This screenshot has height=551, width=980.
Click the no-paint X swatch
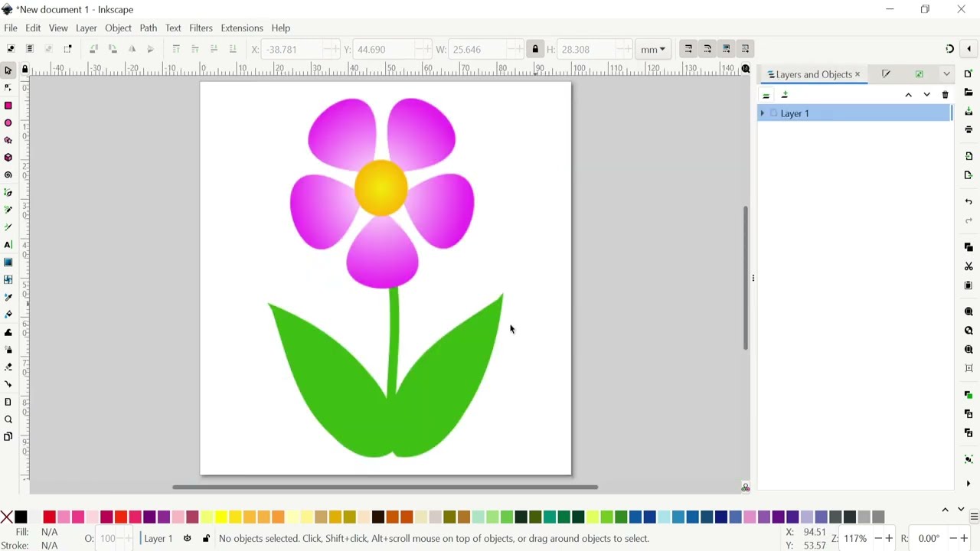(x=7, y=517)
